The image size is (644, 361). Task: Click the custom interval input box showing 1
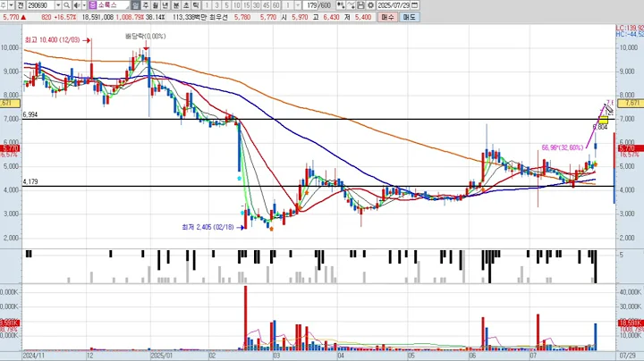(288, 5)
